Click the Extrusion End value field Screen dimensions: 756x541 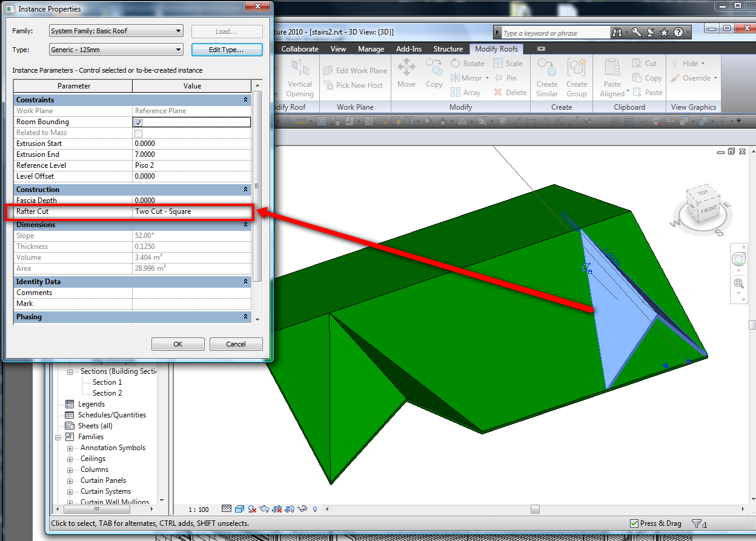click(x=191, y=154)
